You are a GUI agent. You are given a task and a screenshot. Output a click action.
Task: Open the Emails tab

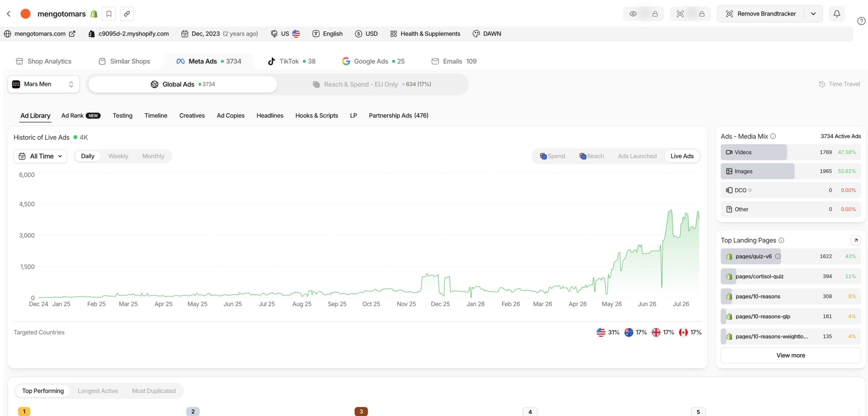coord(454,61)
